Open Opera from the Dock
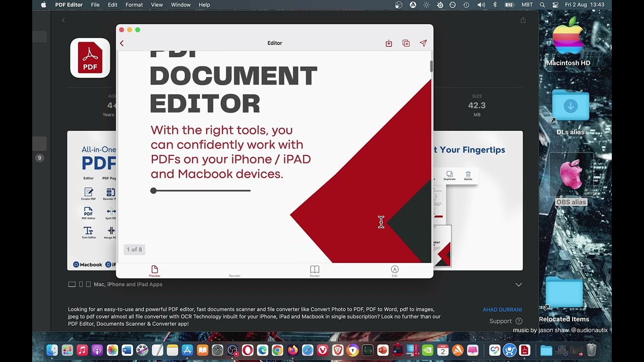644x362 pixels. (x=248, y=350)
